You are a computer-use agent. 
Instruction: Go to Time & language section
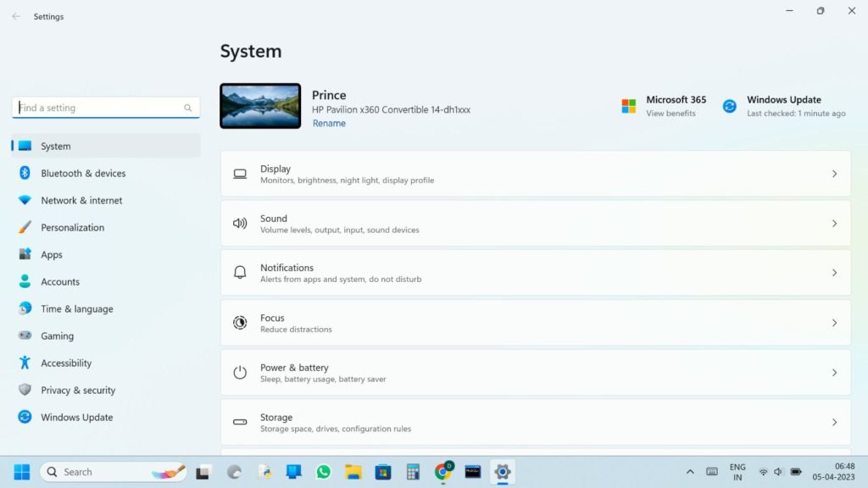tap(76, 308)
